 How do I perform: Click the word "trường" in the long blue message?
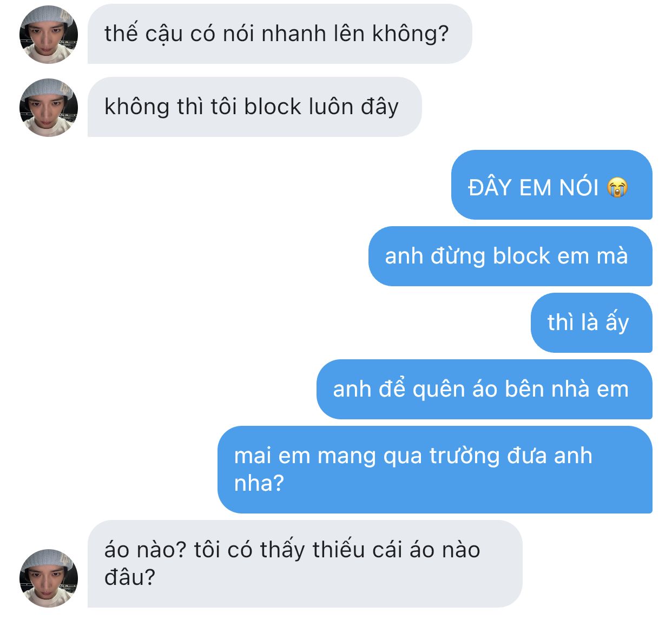[x=465, y=456]
